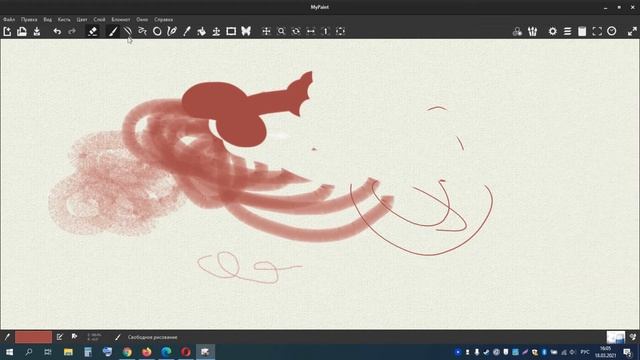Launch Opera from the taskbar
Viewport: 640px width, 360px height.
pyautogui.click(x=186, y=352)
